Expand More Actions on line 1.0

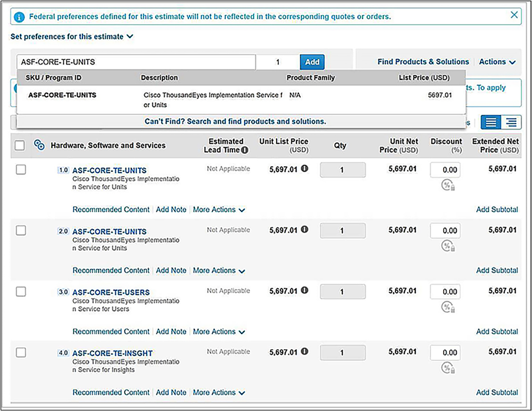pos(219,210)
